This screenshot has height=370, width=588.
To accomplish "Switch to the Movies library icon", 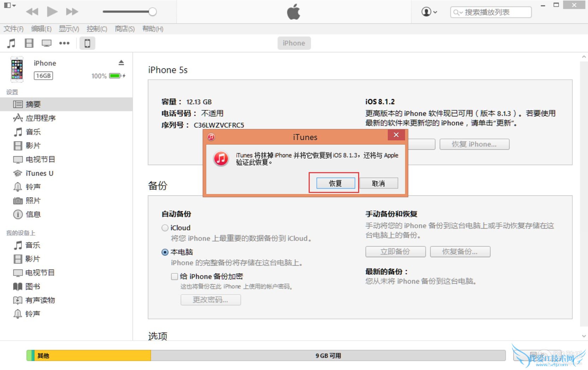I will (x=29, y=43).
